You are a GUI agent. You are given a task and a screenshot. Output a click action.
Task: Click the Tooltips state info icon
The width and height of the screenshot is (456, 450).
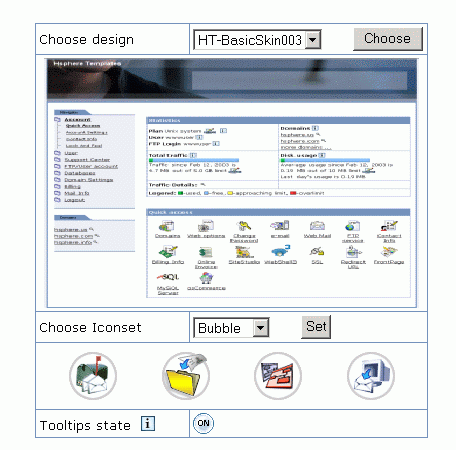click(148, 424)
